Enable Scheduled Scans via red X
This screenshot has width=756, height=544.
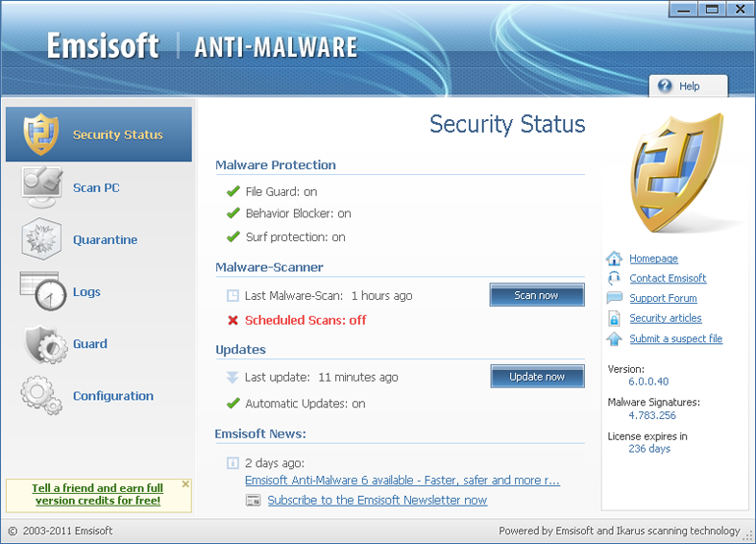232,320
